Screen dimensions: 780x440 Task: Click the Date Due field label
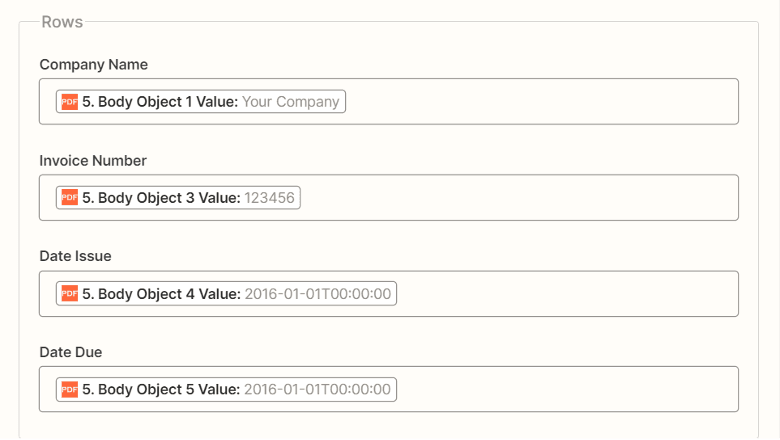[x=71, y=353]
